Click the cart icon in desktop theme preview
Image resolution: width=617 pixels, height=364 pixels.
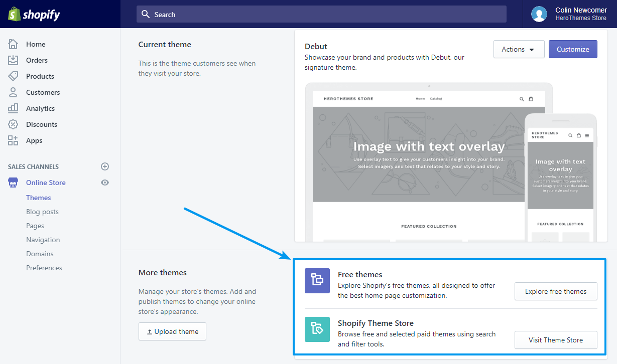[x=531, y=99]
